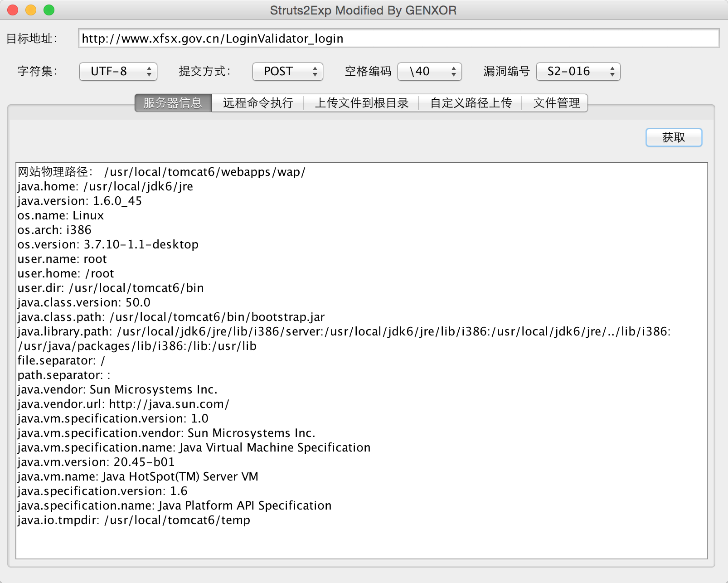This screenshot has height=583, width=728.
Task: Click the 'java.vm.version: 20.45-b01' line
Action: pyautogui.click(x=96, y=462)
